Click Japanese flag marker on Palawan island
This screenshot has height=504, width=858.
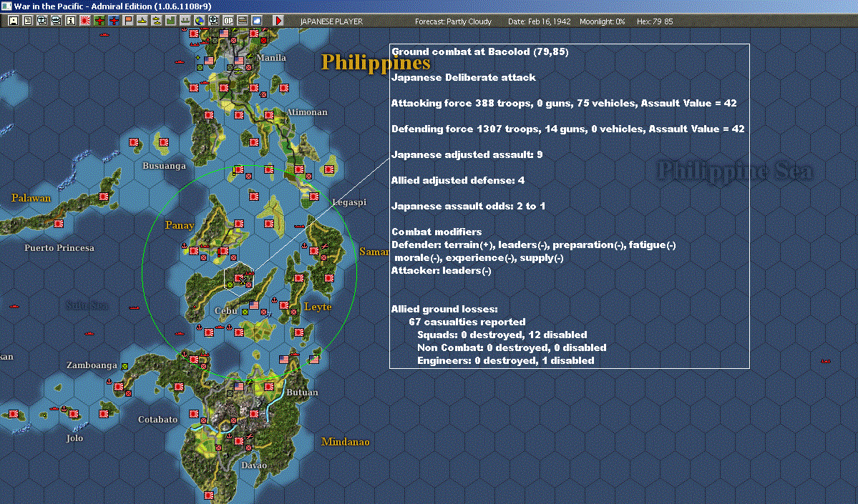(x=104, y=197)
